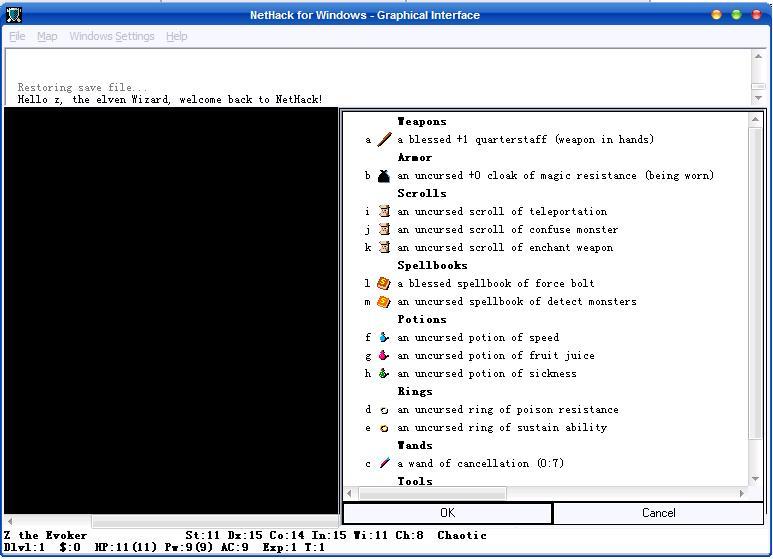Click the Wands category header
The image size is (773, 559).
coord(415,446)
